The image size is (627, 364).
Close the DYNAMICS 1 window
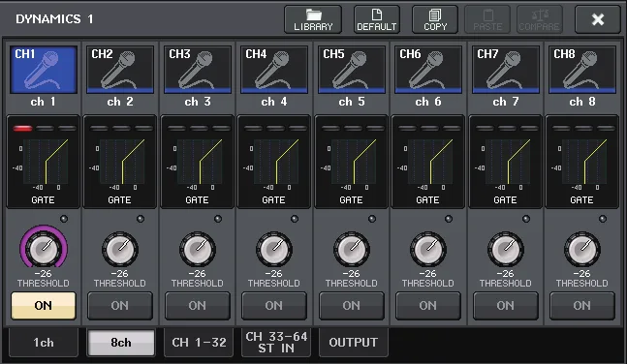coord(598,19)
